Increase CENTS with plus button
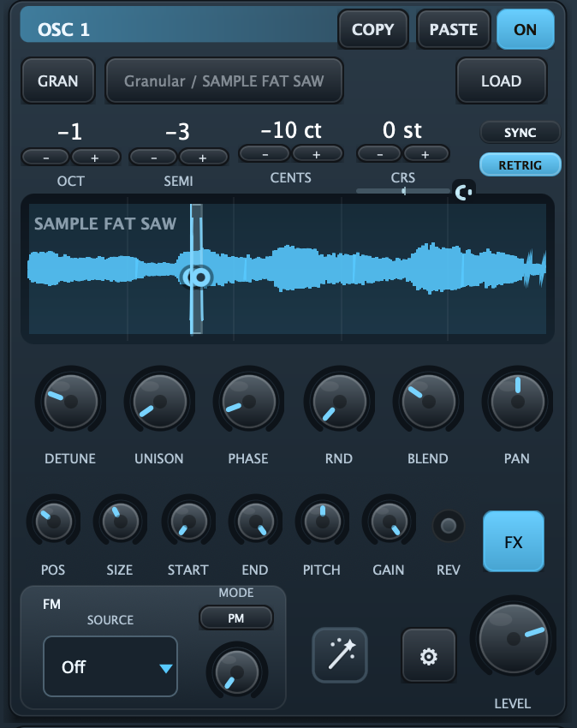 [316, 154]
